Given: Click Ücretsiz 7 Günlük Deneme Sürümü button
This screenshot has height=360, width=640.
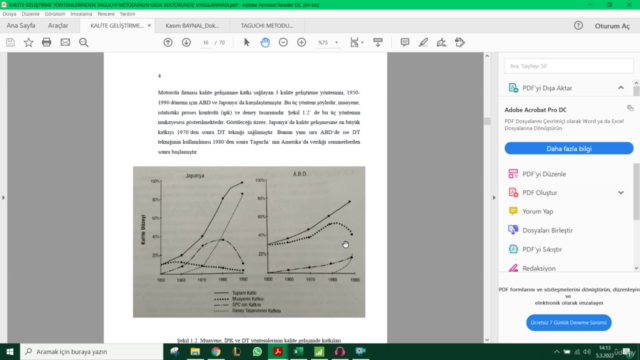Looking at the screenshot, I should click(x=569, y=322).
